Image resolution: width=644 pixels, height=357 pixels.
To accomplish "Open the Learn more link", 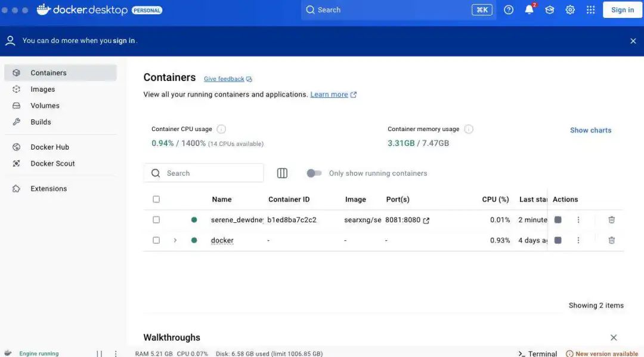I will 333,94.
